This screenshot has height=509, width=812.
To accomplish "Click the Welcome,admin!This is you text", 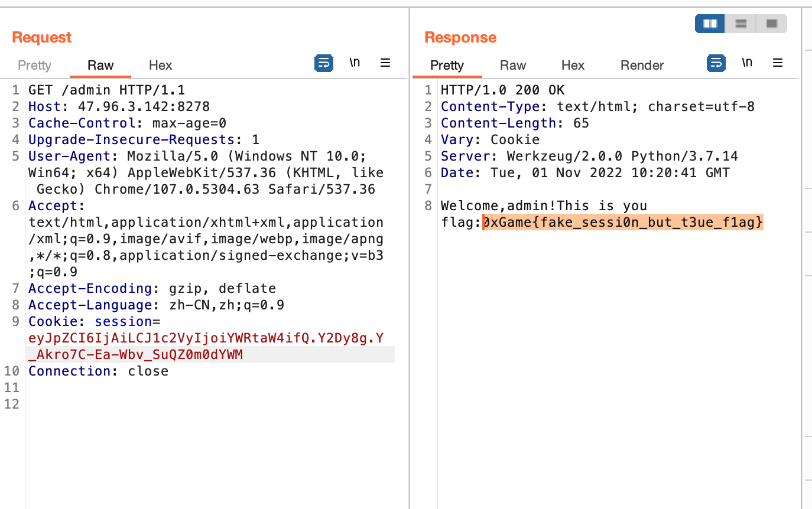I will (x=544, y=206).
